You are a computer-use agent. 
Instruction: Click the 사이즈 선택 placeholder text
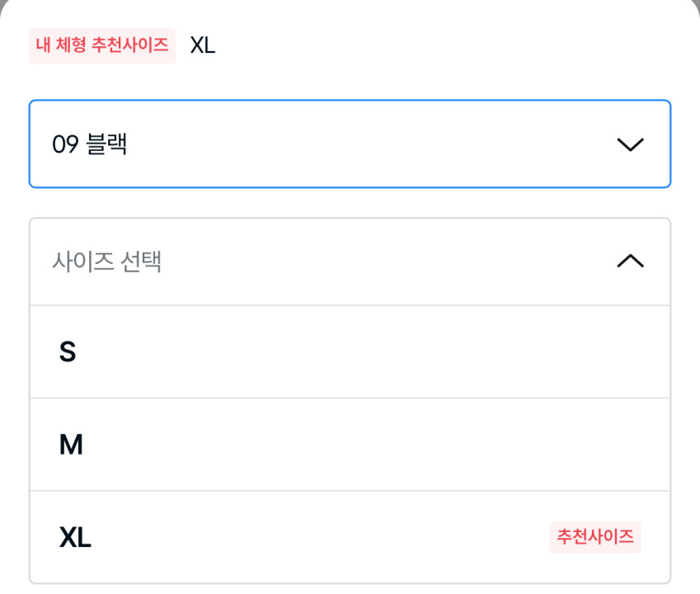[106, 262]
